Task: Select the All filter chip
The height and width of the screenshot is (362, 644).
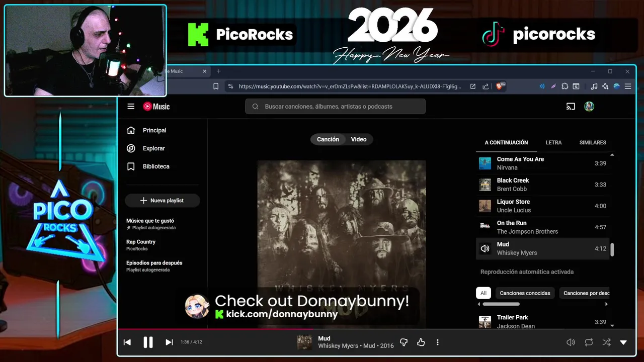Action: 484,293
